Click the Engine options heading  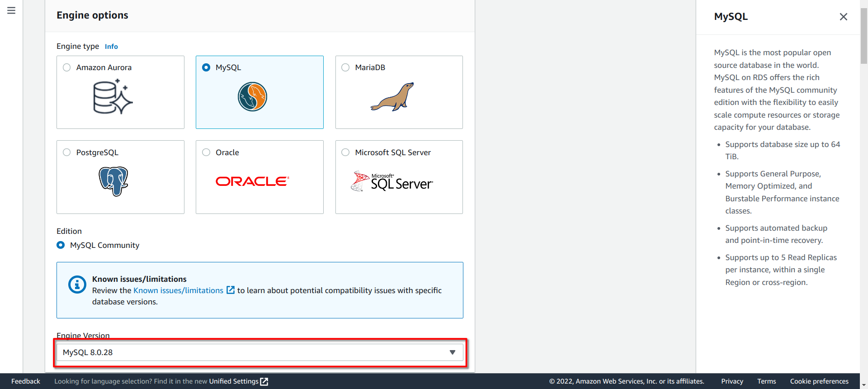pos(92,15)
